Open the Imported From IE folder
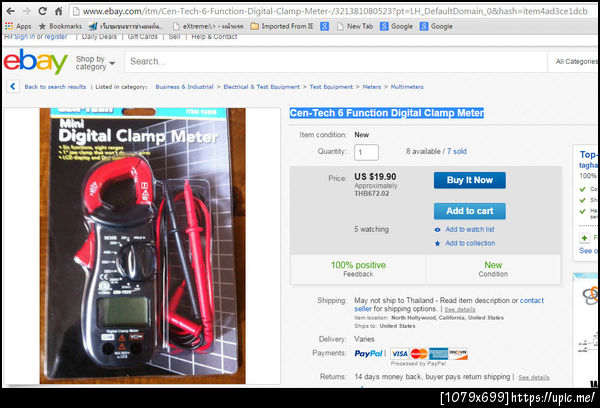The image size is (600, 408). click(x=282, y=26)
